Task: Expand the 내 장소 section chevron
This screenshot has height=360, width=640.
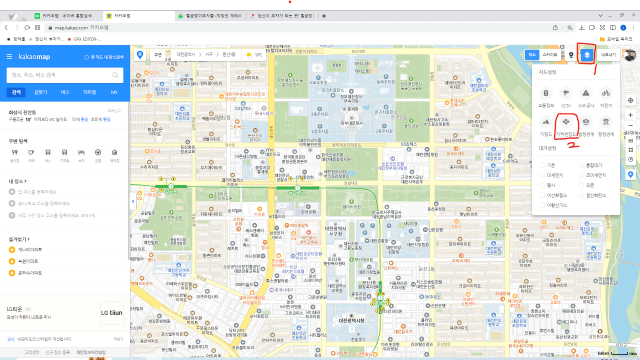Action: [x=25, y=181]
